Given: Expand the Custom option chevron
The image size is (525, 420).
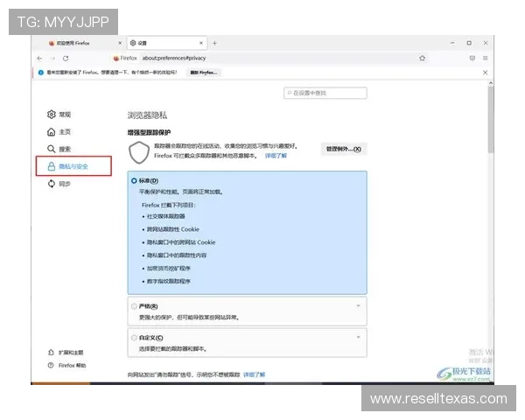Looking at the screenshot, I should pos(358,337).
